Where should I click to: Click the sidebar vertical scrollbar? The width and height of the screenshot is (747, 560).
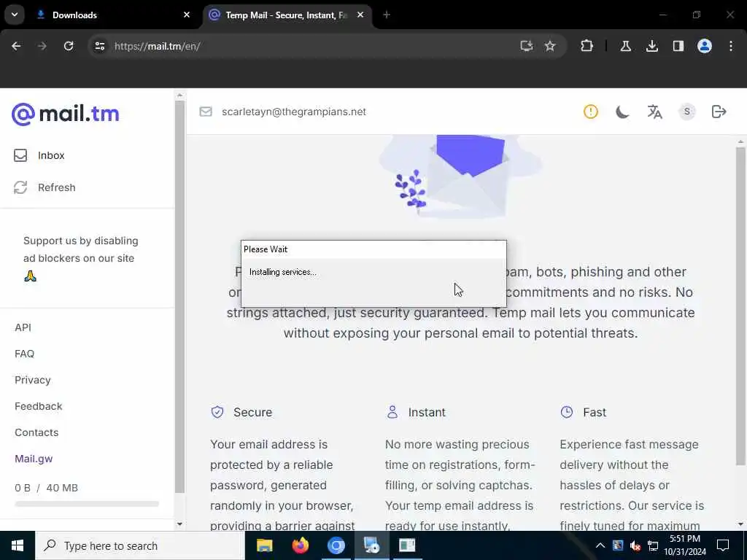(x=179, y=296)
